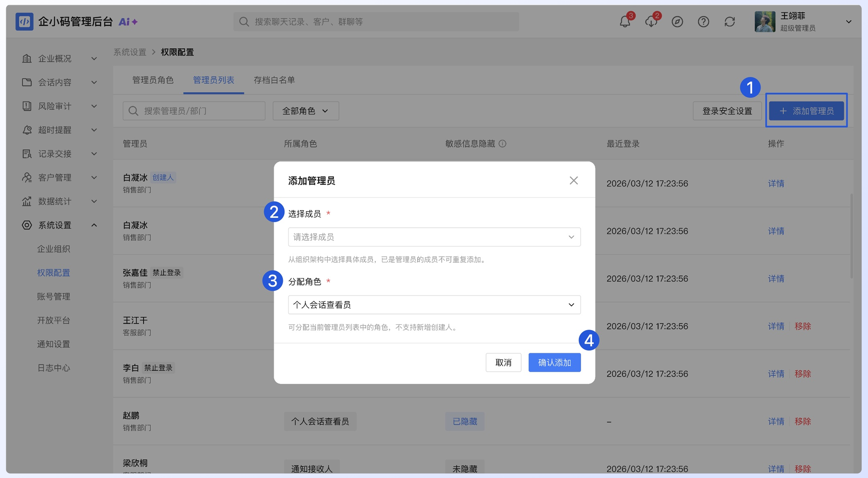This screenshot has width=868, height=478.
Task: Close the 添加管理员 dialog
Action: click(x=574, y=180)
